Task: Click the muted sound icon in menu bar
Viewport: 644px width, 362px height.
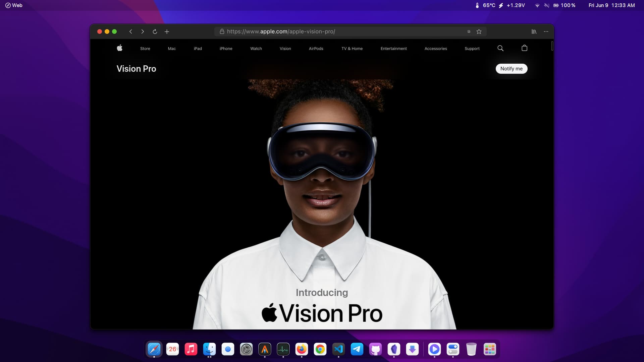Action: [x=546, y=5]
